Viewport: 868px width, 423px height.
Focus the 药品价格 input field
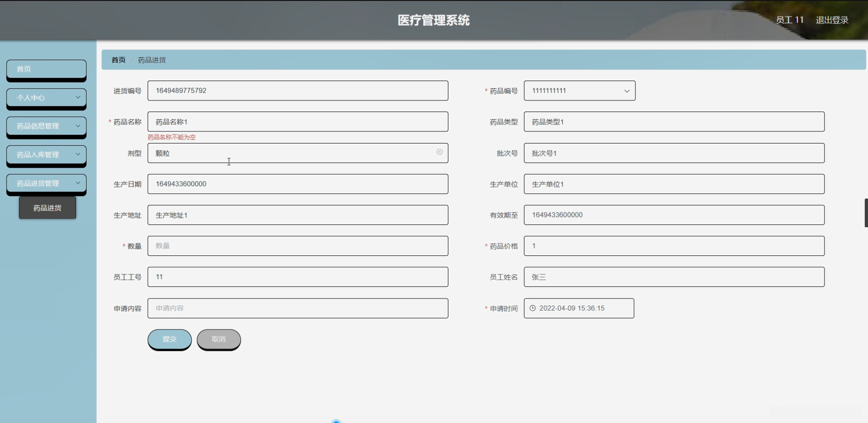[x=674, y=246]
